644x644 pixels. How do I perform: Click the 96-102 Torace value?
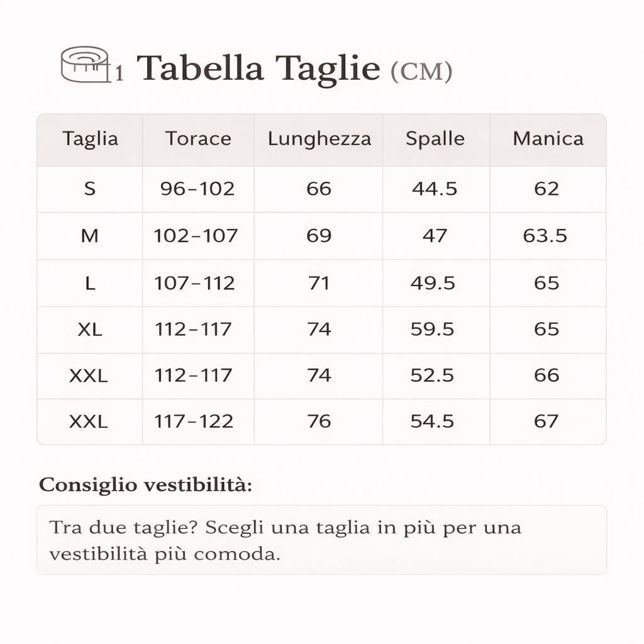tap(197, 189)
